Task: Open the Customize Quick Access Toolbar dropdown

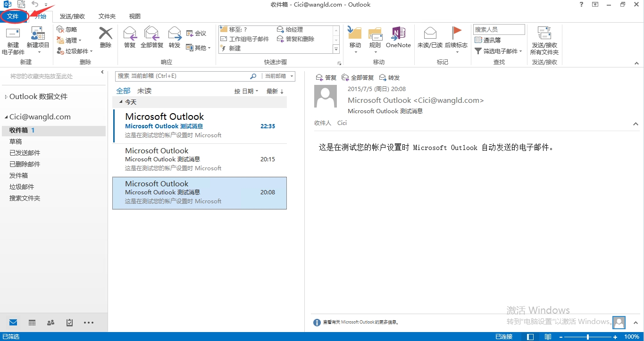Action: [x=46, y=5]
